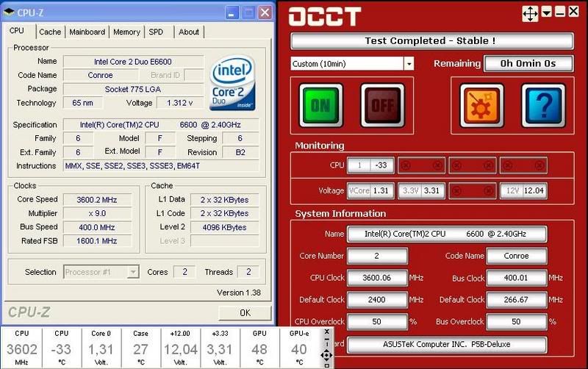Click the GPU 48 °C monitor readout
588x369 pixels.
[259, 348]
